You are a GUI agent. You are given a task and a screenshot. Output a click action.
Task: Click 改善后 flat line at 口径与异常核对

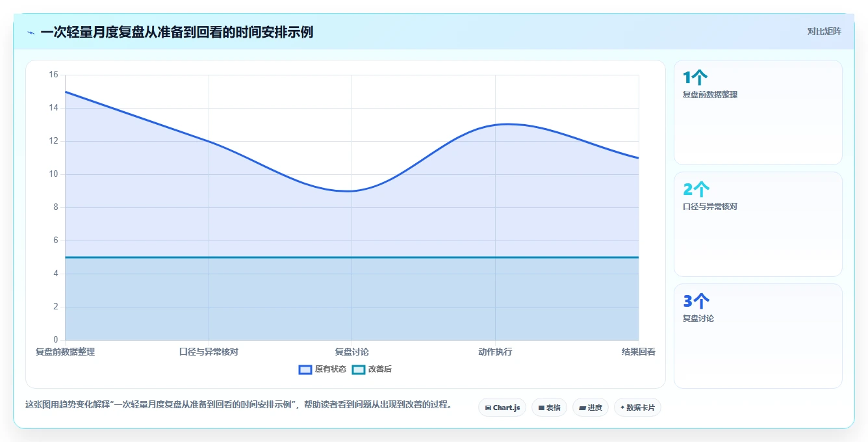[209, 257]
